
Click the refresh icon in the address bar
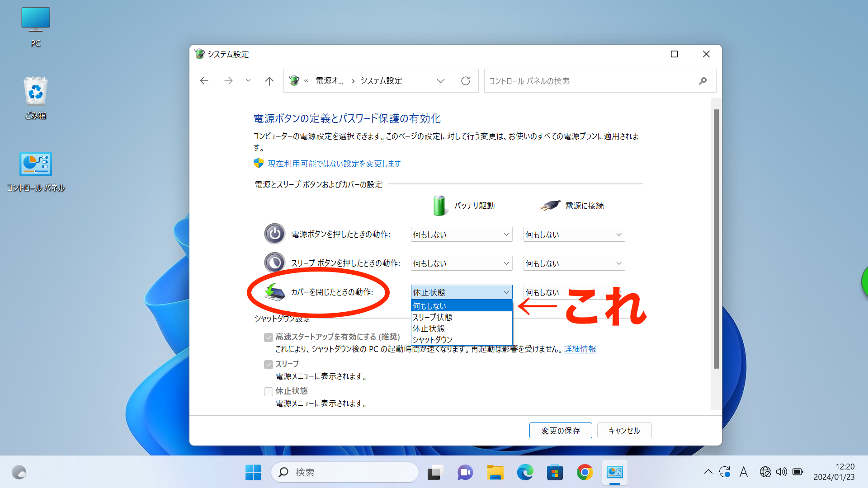(466, 80)
